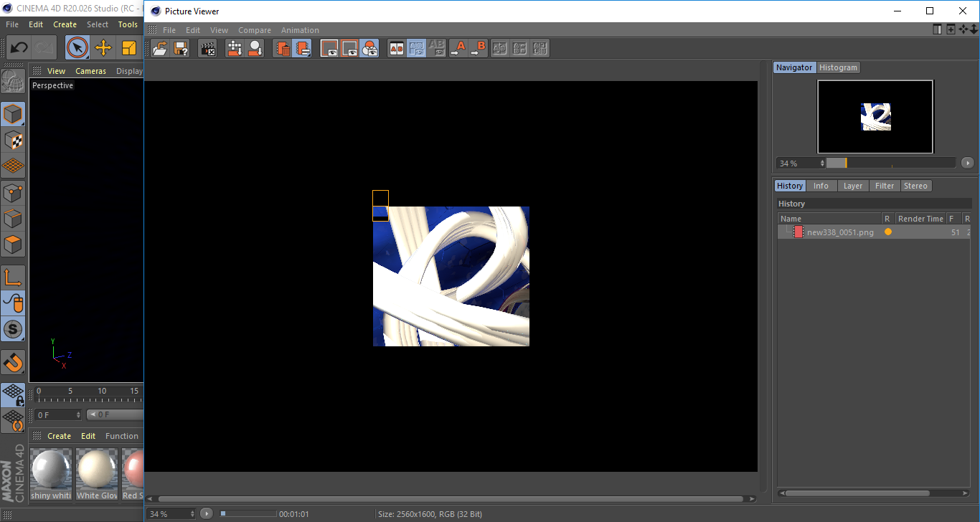Select the new338_0051.png history entry
This screenshot has height=522, width=980.
pyautogui.click(x=875, y=232)
